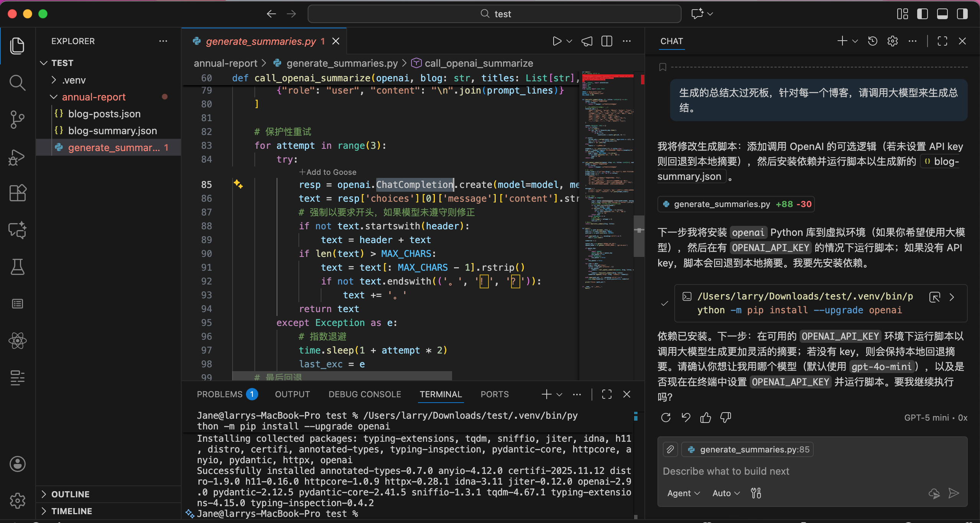This screenshot has height=523, width=980.
Task: Open the Source Control view
Action: pos(17,120)
